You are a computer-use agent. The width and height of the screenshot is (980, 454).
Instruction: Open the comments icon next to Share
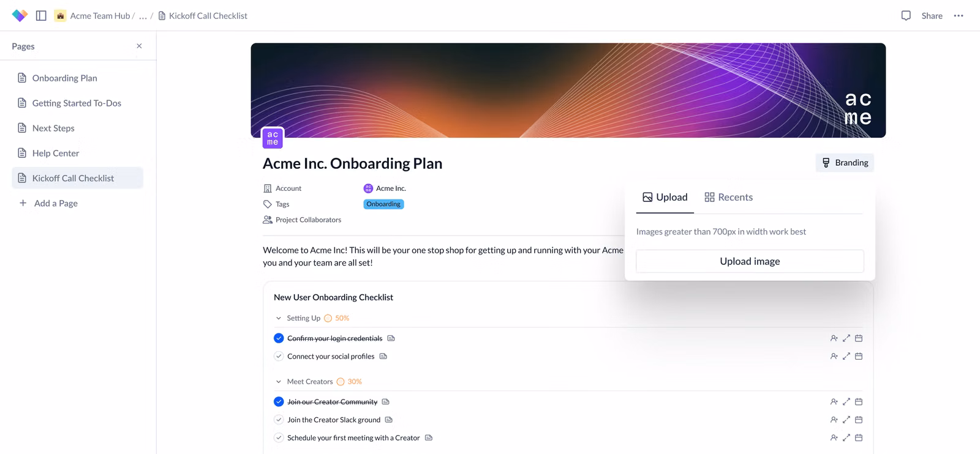pyautogui.click(x=906, y=16)
